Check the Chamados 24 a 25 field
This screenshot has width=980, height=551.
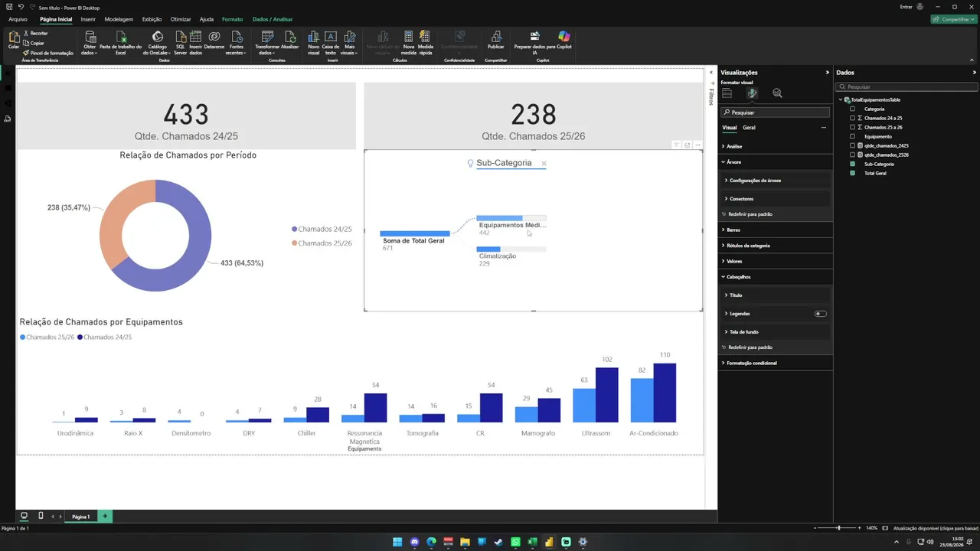[x=853, y=118]
